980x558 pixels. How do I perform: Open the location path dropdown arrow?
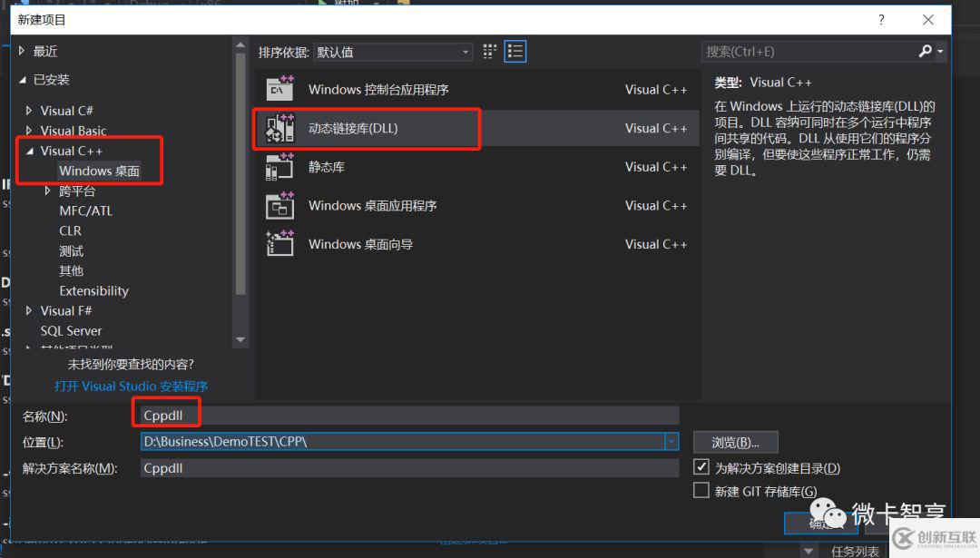coord(671,442)
